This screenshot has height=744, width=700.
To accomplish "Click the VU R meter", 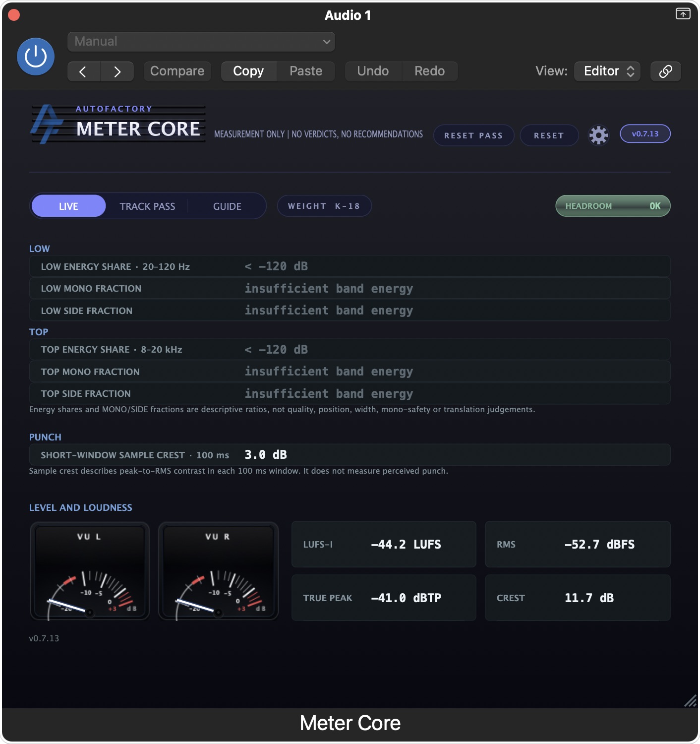I will pyautogui.click(x=218, y=571).
